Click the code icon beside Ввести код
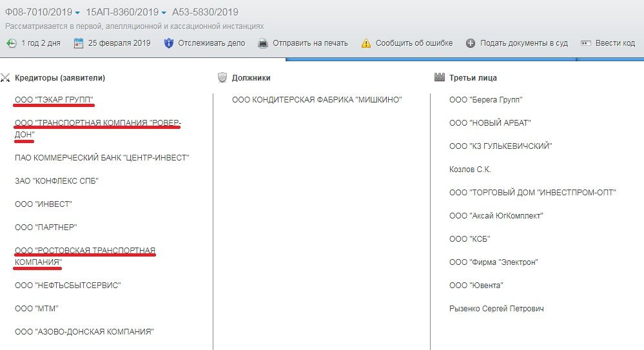The width and height of the screenshot is (644, 350). pyautogui.click(x=586, y=43)
